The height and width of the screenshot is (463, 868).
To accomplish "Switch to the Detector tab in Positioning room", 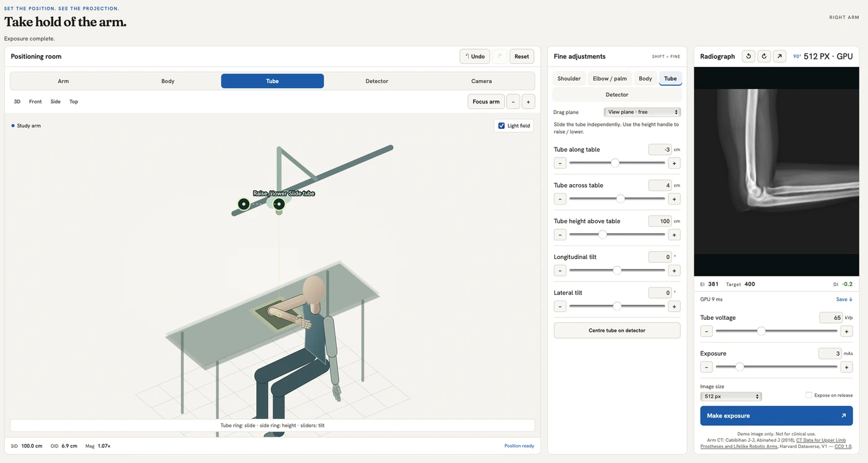I will click(377, 81).
